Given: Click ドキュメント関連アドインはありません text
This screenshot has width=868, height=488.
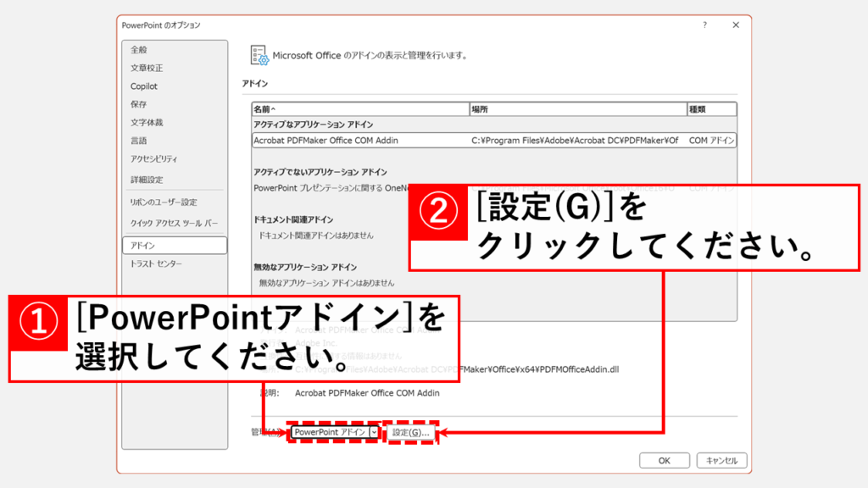Looking at the screenshot, I should click(x=316, y=236).
